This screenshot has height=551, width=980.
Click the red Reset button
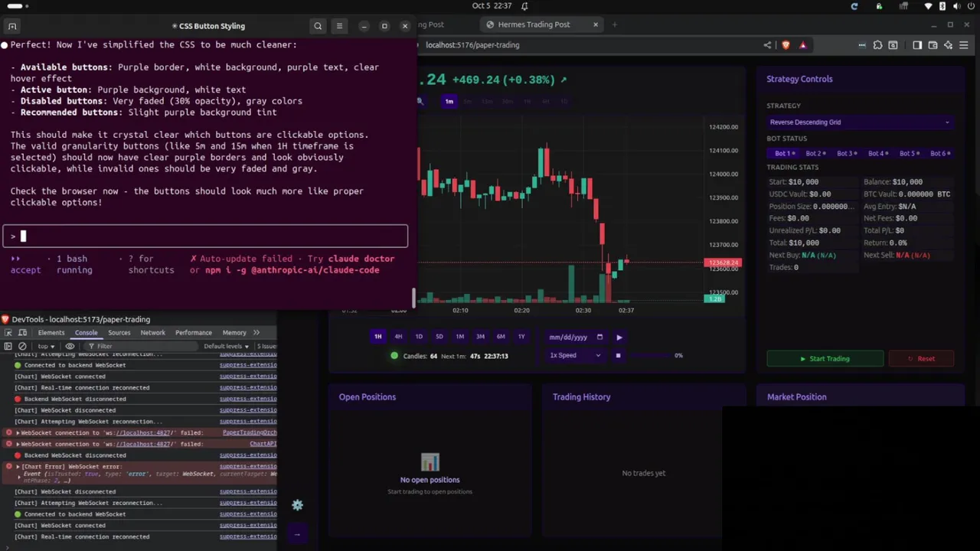pyautogui.click(x=921, y=358)
